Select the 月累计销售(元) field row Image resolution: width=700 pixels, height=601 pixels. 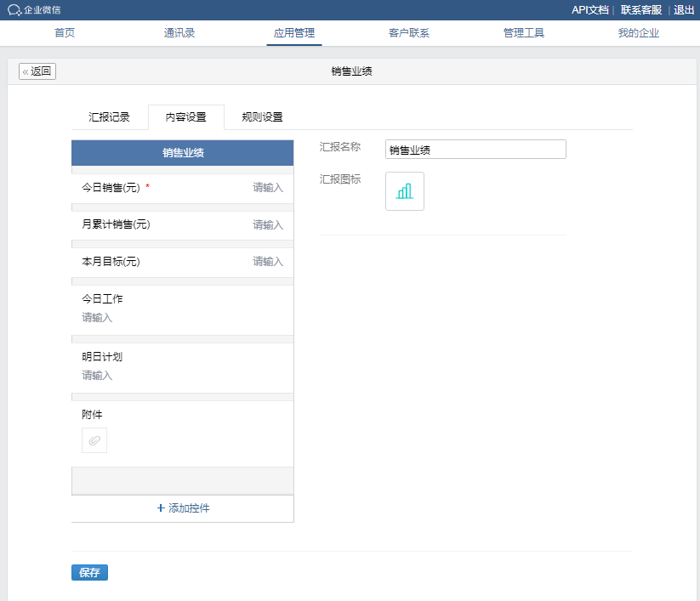[x=183, y=225]
